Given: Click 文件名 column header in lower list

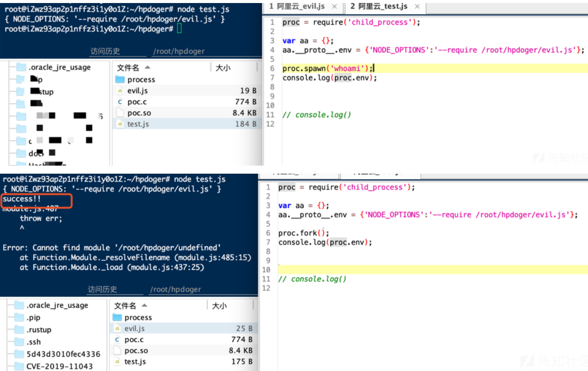Looking at the screenshot, I should [x=125, y=306].
